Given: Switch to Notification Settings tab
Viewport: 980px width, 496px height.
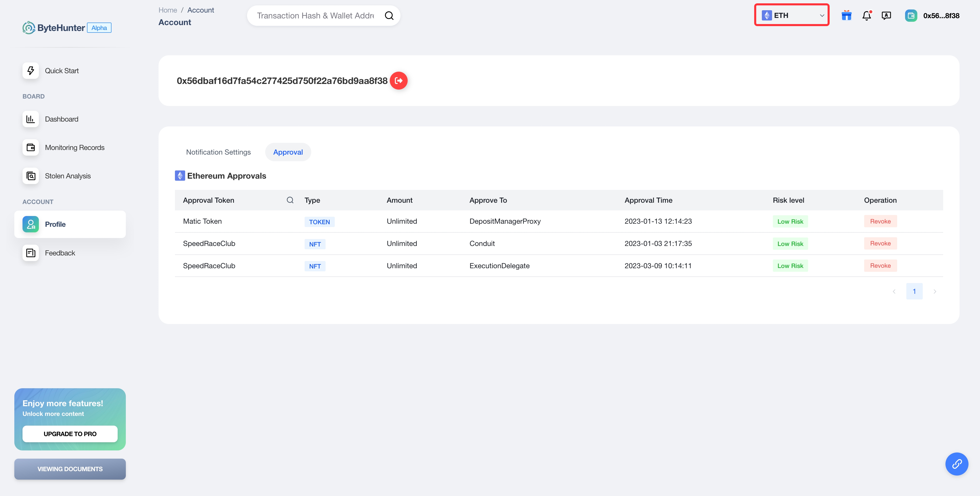Looking at the screenshot, I should [218, 152].
